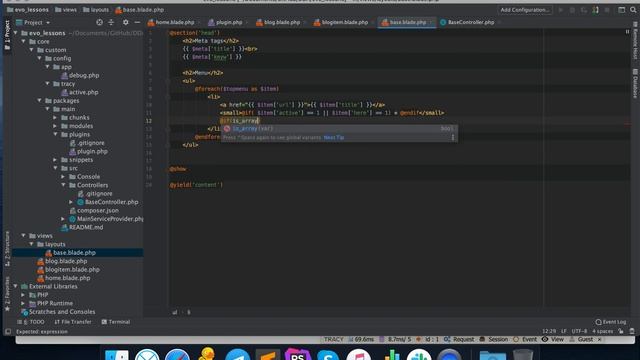Collapse the evo_lessons root folder
This screenshot has height=360, width=640.
point(16,33)
